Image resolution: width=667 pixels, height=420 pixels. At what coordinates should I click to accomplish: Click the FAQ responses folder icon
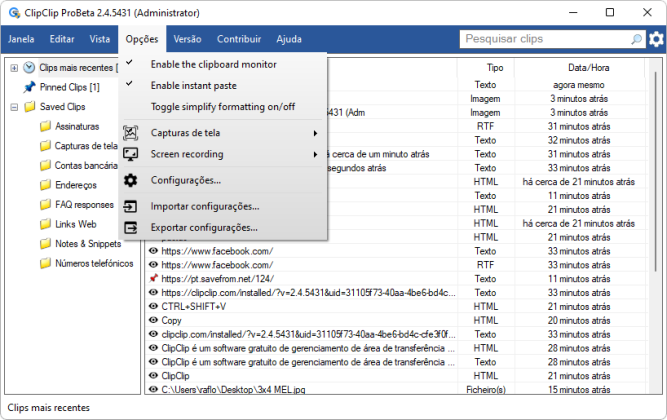tap(45, 205)
